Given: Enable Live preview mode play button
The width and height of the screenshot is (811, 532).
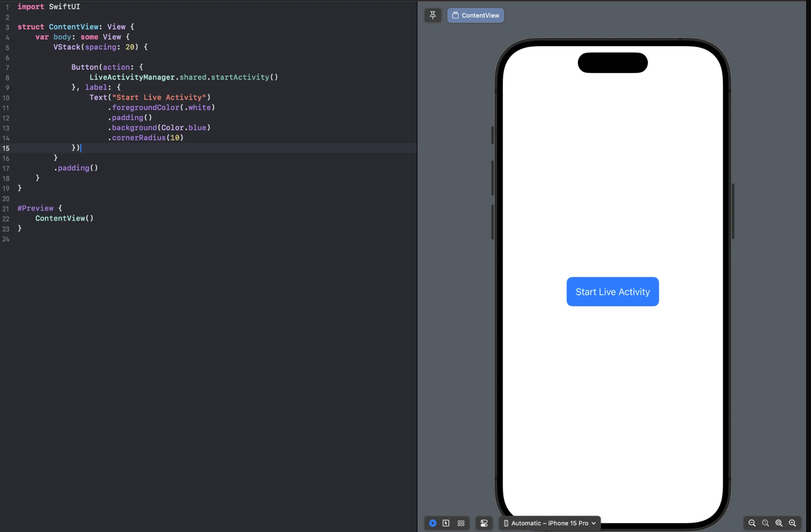Looking at the screenshot, I should tap(432, 523).
